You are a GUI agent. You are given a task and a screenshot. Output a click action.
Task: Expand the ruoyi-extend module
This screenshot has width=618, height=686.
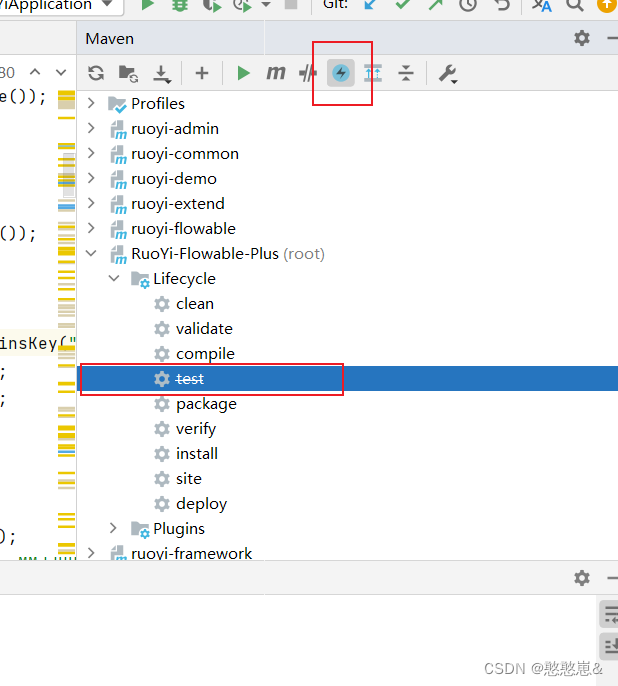(91, 203)
